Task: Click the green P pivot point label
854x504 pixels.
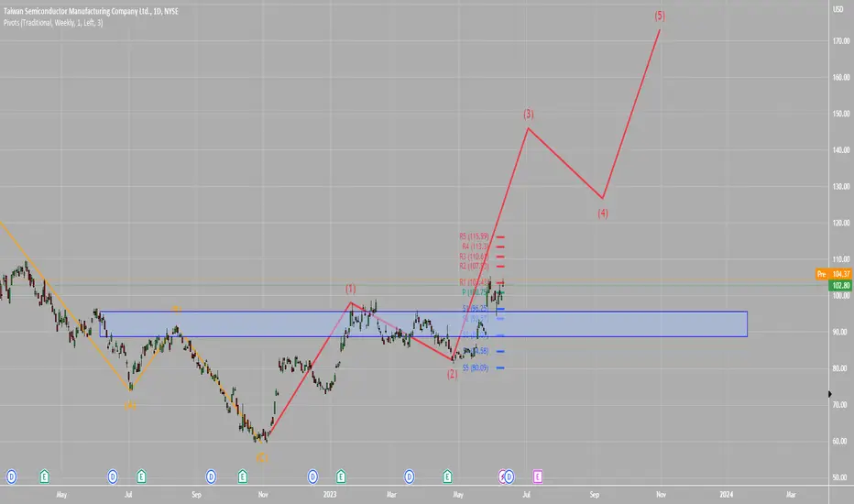Action: tap(475, 292)
